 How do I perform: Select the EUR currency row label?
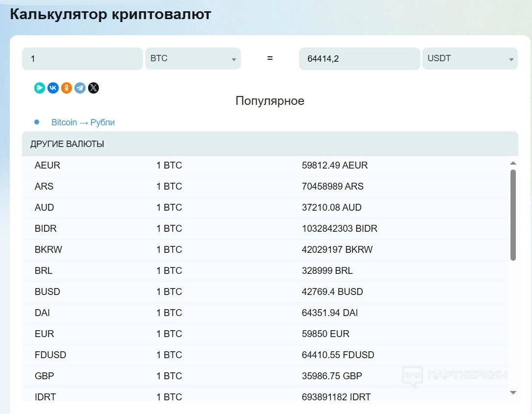coord(44,334)
